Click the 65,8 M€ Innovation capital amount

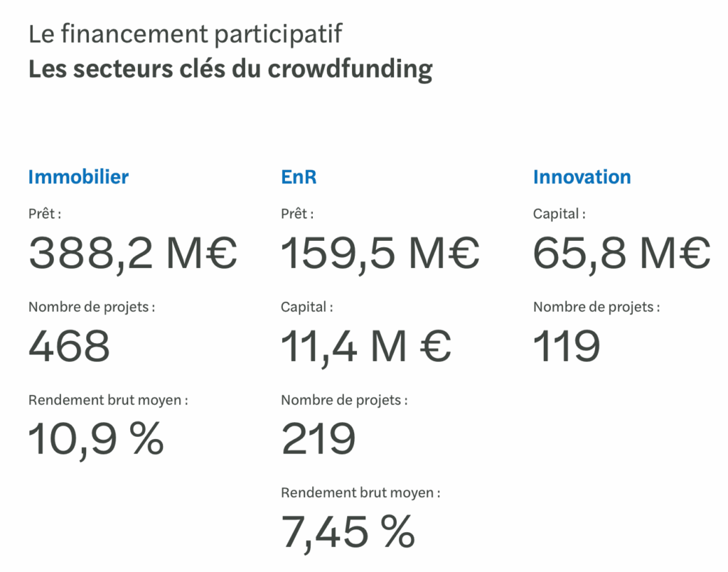click(x=621, y=254)
